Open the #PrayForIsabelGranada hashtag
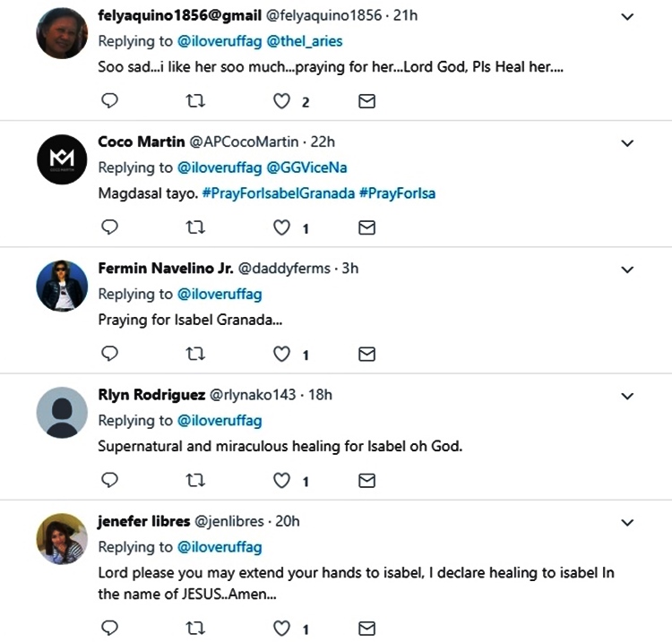 pos(278,193)
